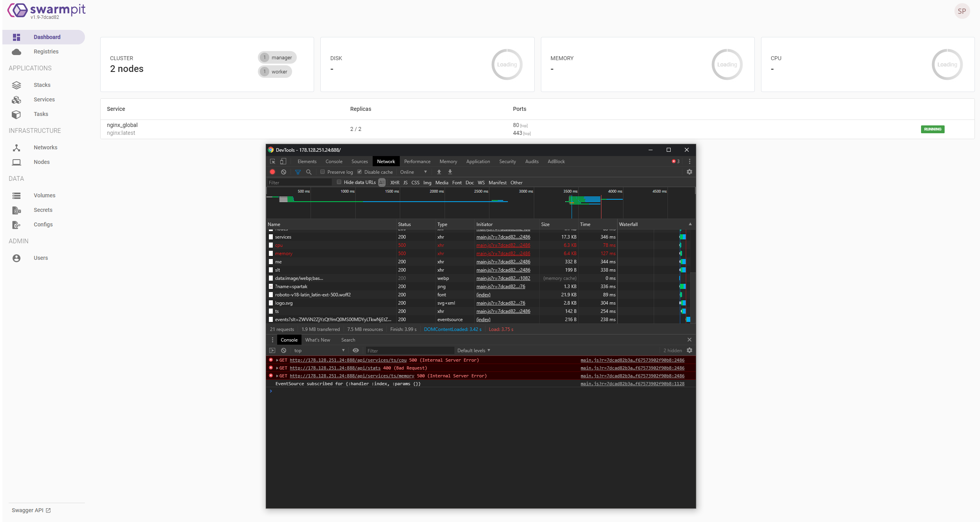
Task: Open the Swagger API link
Action: (x=31, y=510)
